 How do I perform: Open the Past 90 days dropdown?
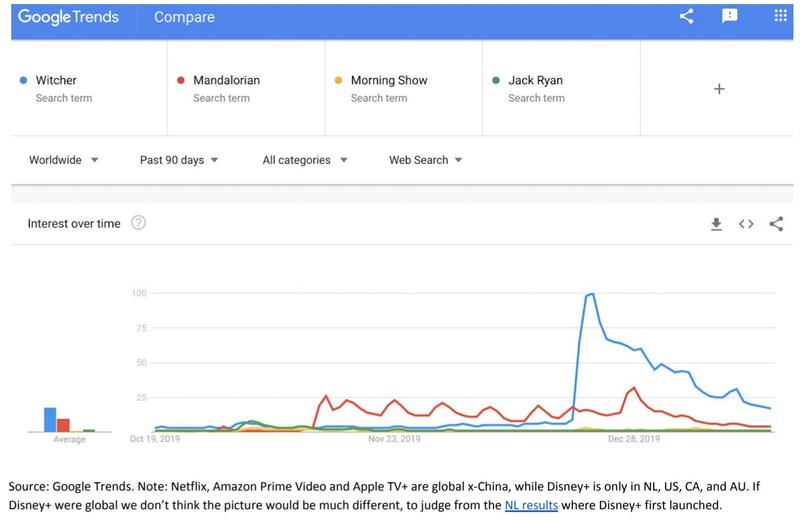(x=179, y=160)
